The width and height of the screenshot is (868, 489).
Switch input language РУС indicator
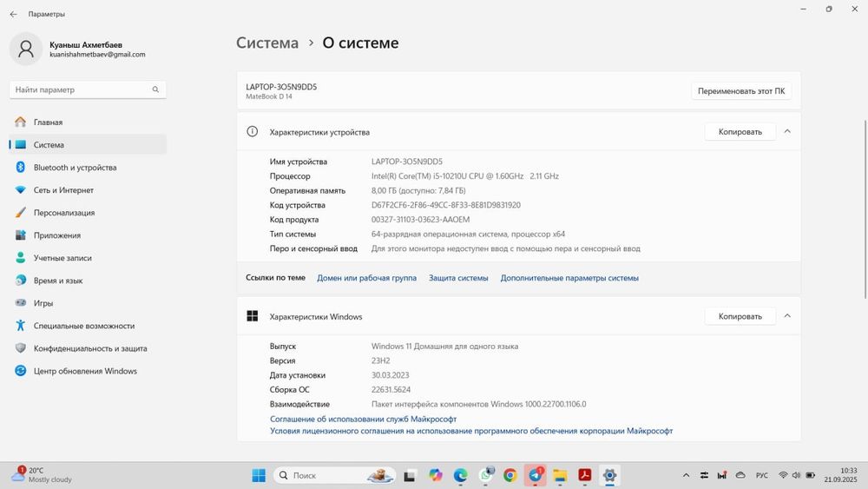[x=762, y=475]
